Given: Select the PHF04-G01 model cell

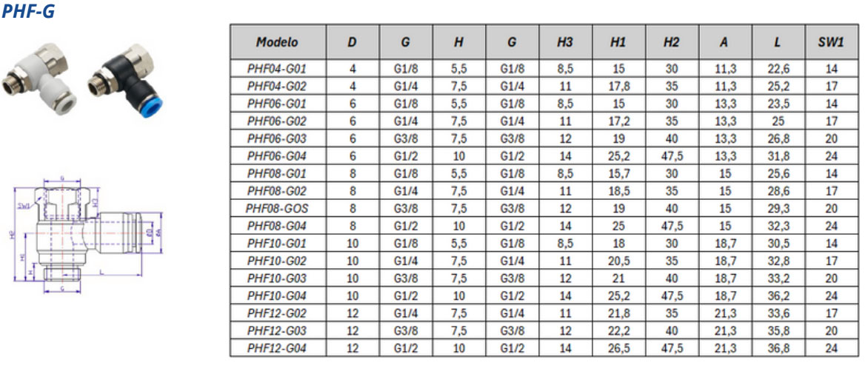Looking at the screenshot, I should point(276,68).
